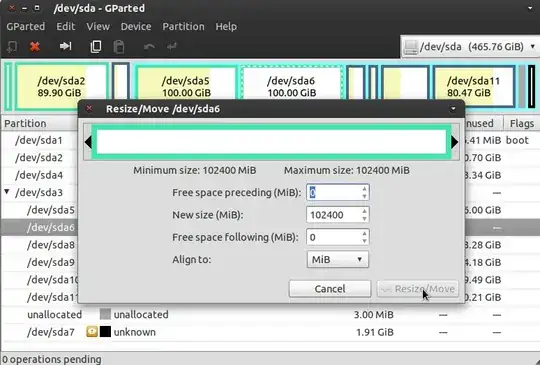Click the Paste partition toolbar icon
Image resolution: width=540 pixels, height=365 pixels.
[119, 46]
